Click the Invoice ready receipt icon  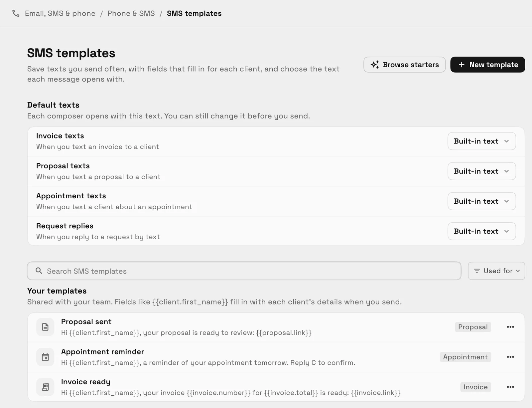coord(45,387)
